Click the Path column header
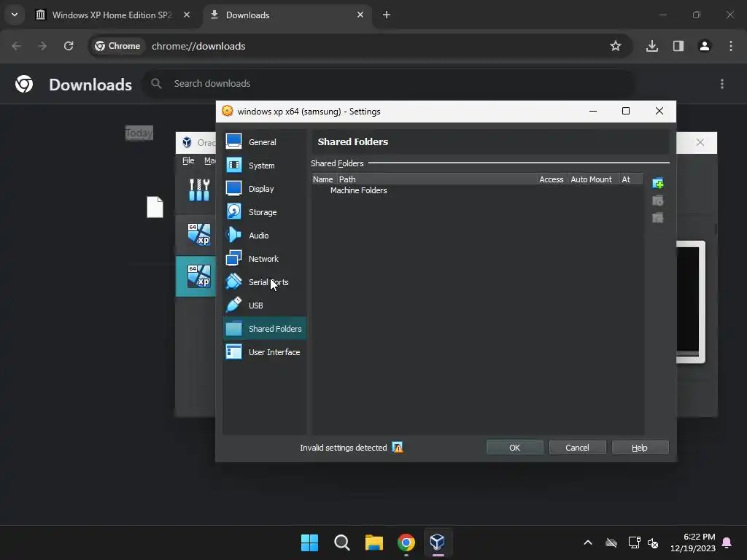Screen dimensions: 747x560 pos(437,179)
